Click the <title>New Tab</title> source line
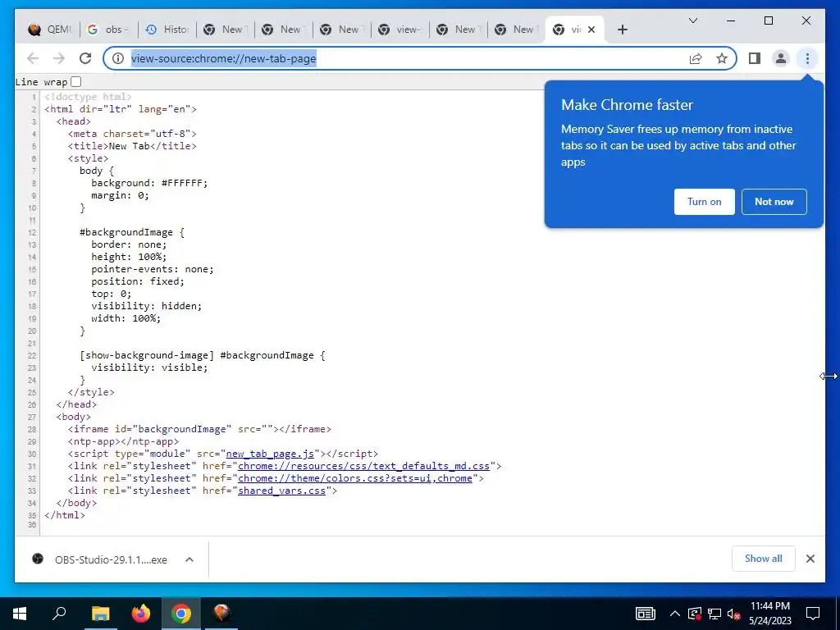The image size is (840, 630). click(x=132, y=146)
